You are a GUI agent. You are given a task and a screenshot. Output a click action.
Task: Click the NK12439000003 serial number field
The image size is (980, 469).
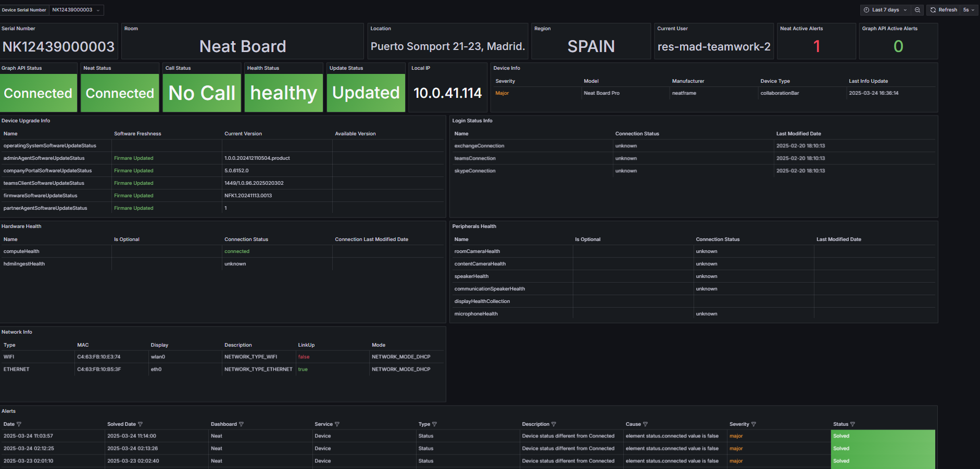click(59, 46)
